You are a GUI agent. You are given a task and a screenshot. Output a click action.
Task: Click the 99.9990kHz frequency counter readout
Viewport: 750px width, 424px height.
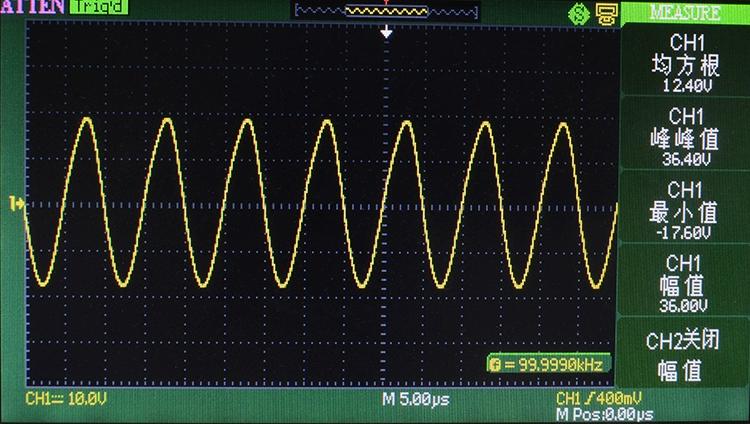[x=556, y=364]
